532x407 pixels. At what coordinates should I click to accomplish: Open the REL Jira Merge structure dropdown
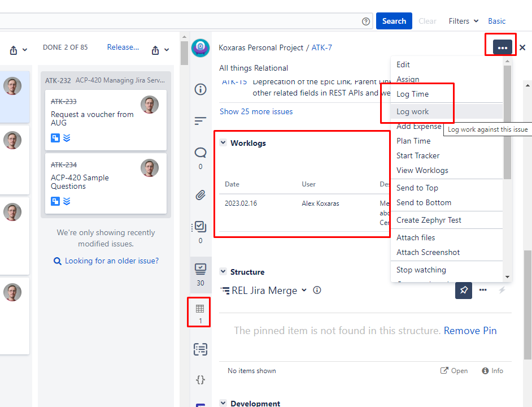[264, 291]
